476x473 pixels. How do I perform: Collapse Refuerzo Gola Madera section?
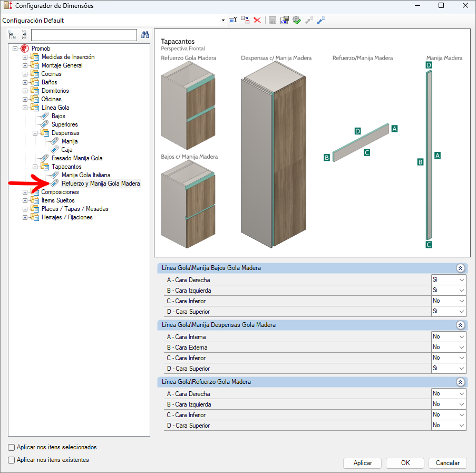460,382
